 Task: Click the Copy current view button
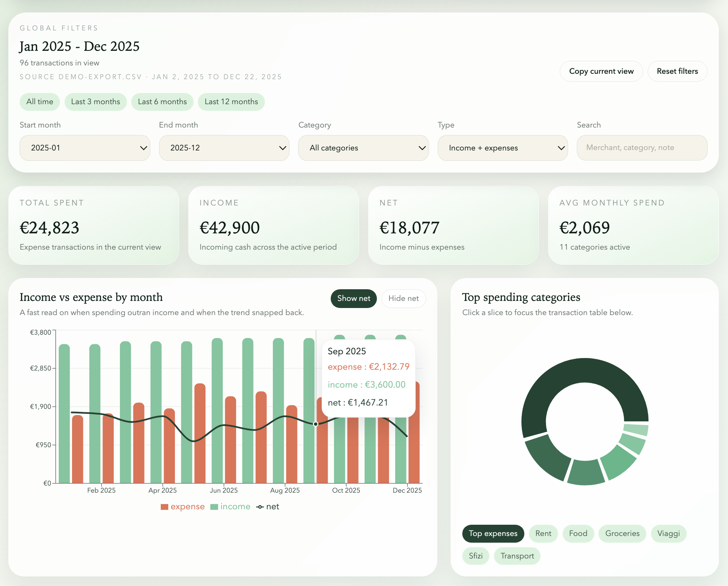[601, 71]
